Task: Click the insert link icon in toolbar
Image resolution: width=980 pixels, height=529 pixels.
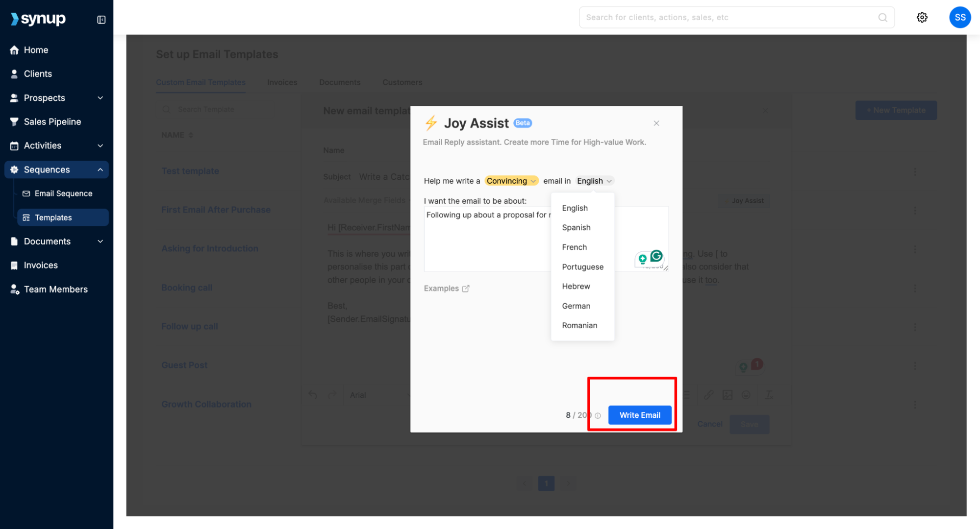Action: point(708,395)
